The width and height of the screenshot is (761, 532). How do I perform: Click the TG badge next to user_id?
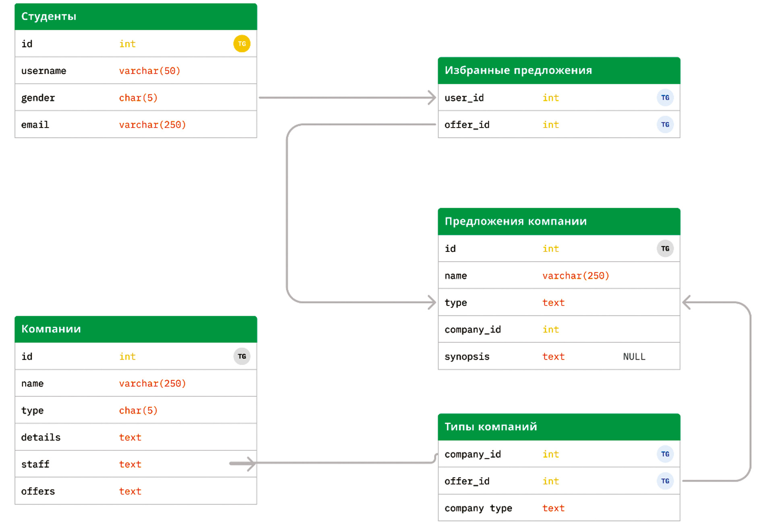(665, 97)
